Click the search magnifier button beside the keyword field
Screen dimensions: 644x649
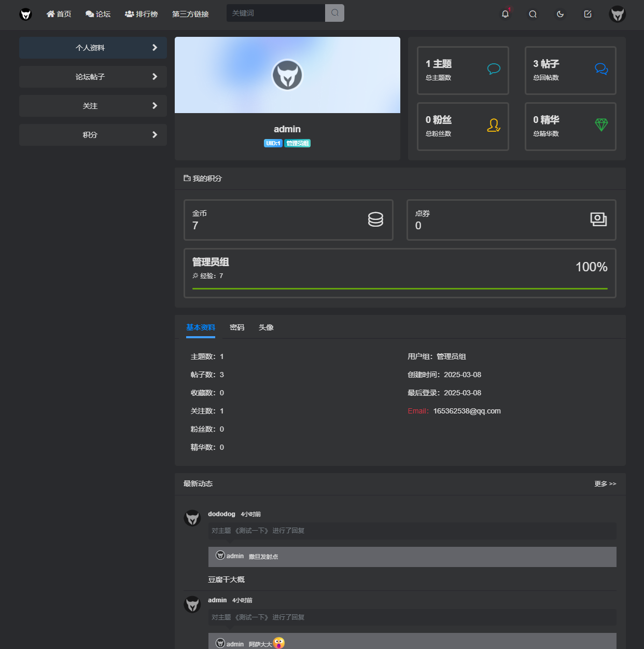[334, 13]
